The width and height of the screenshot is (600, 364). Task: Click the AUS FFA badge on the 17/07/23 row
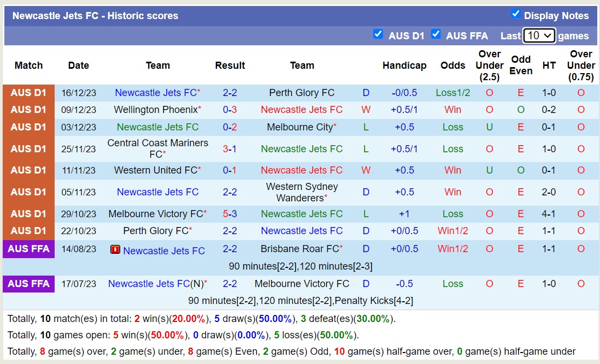click(x=28, y=284)
